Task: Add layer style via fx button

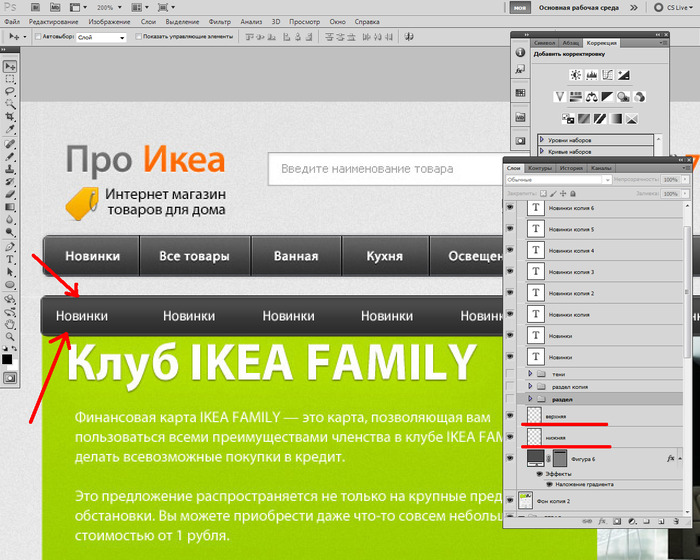Action: (602, 521)
